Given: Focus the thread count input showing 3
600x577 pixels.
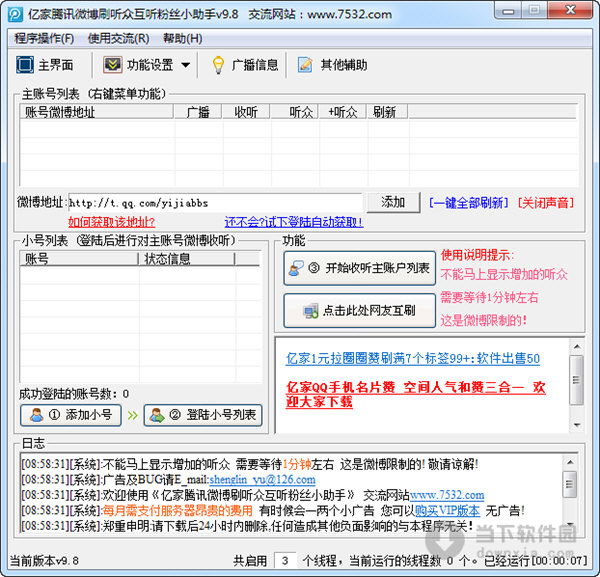Looking at the screenshot, I should (285, 561).
